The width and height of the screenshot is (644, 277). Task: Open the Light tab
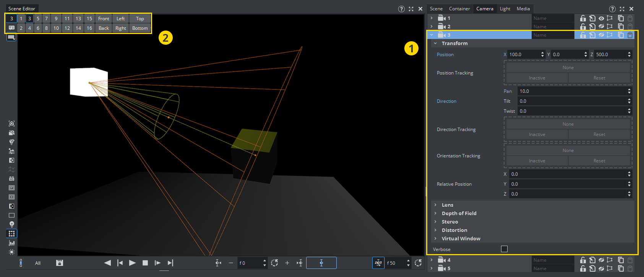click(505, 9)
